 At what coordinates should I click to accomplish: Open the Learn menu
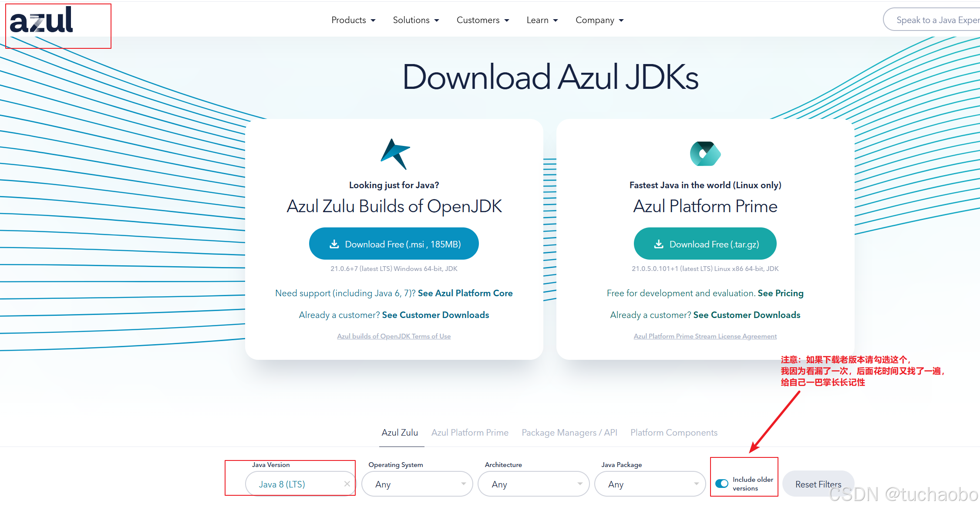[542, 20]
